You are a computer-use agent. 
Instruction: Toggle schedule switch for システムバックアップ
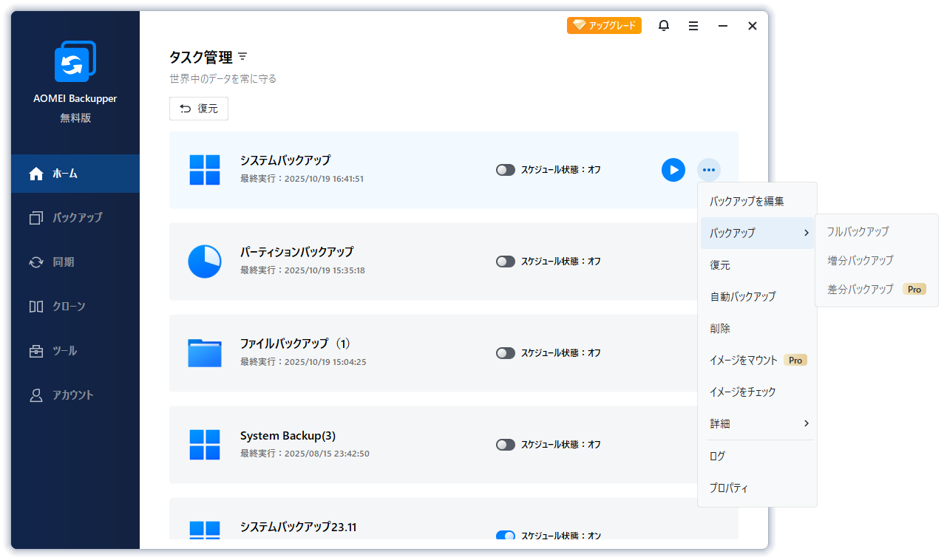point(506,170)
